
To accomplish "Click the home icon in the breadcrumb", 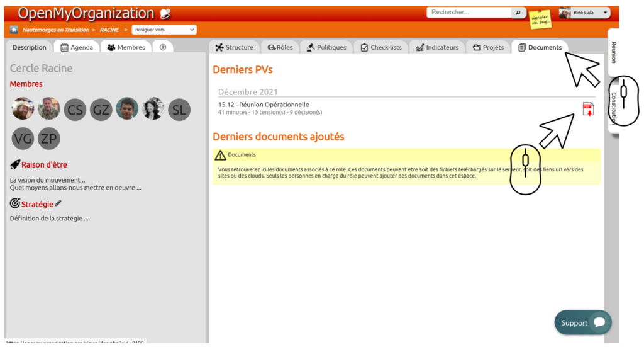I will coord(14,30).
